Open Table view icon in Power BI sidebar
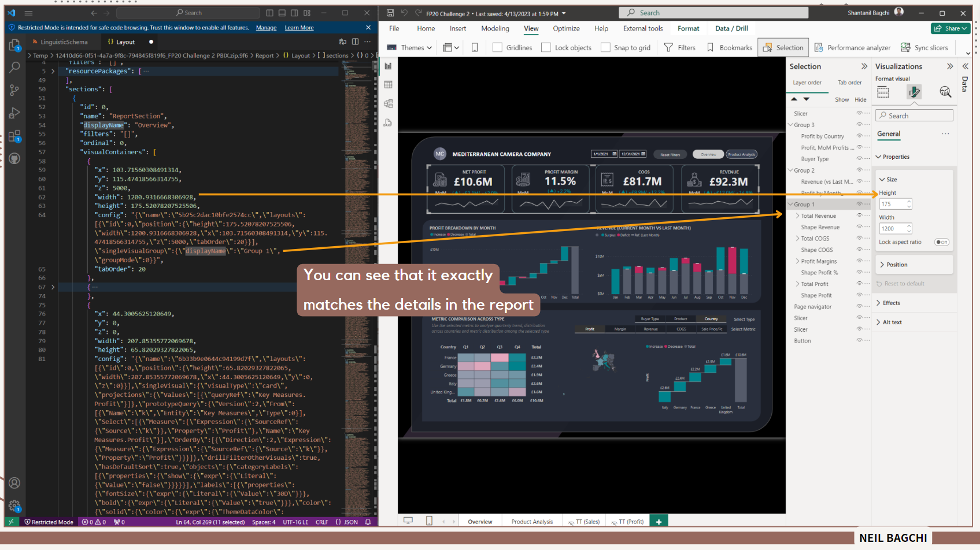Image resolution: width=980 pixels, height=550 pixels. [x=388, y=85]
